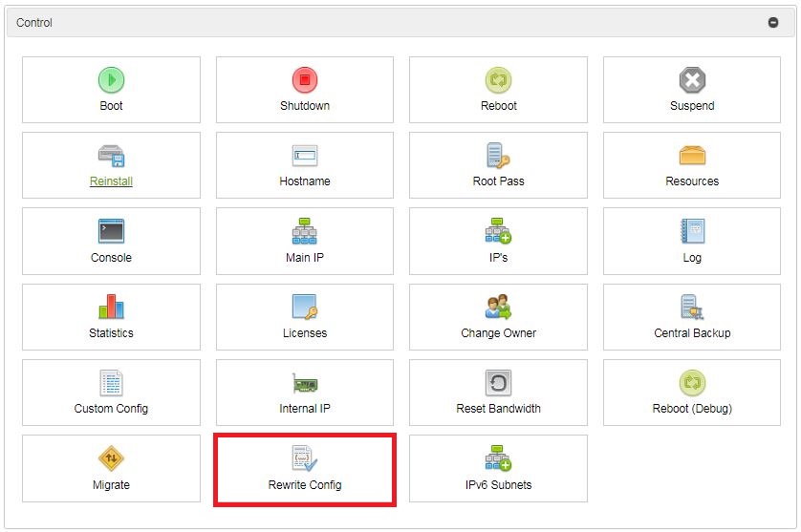Image resolution: width=801 pixels, height=532 pixels.
Task: Click the Reboot circular arrows icon
Action: tap(498, 80)
